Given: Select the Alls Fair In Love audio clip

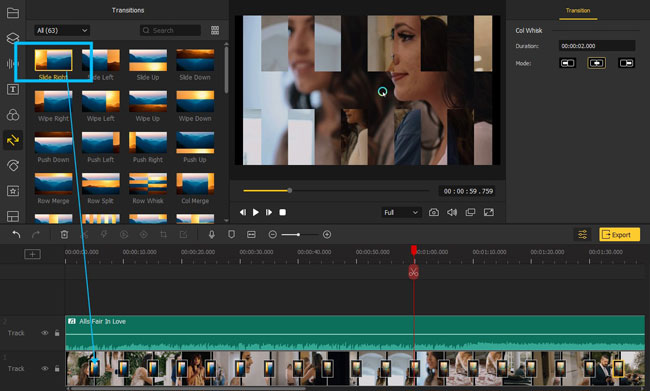Looking at the screenshot, I should (355, 333).
